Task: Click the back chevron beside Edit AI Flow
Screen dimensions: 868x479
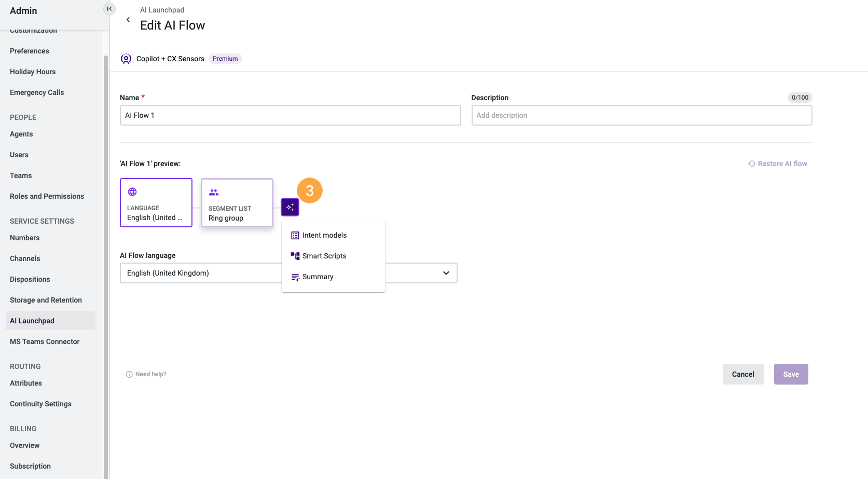Action: 128,19
